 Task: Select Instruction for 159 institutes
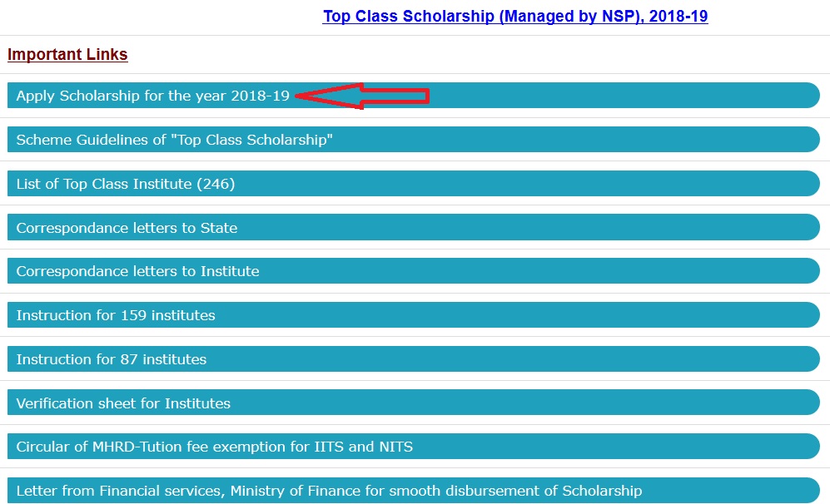116,315
